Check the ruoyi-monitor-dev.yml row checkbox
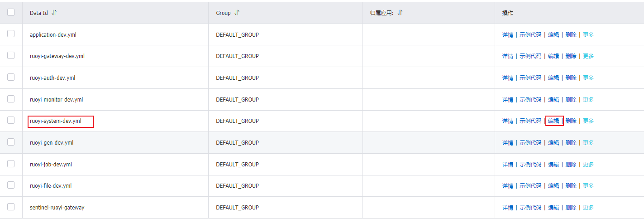The image size is (644, 219). coord(11,99)
